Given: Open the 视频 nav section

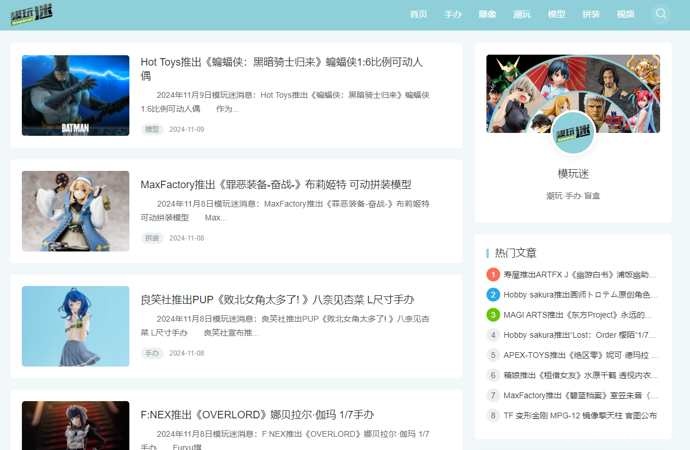Looking at the screenshot, I should 625,15.
